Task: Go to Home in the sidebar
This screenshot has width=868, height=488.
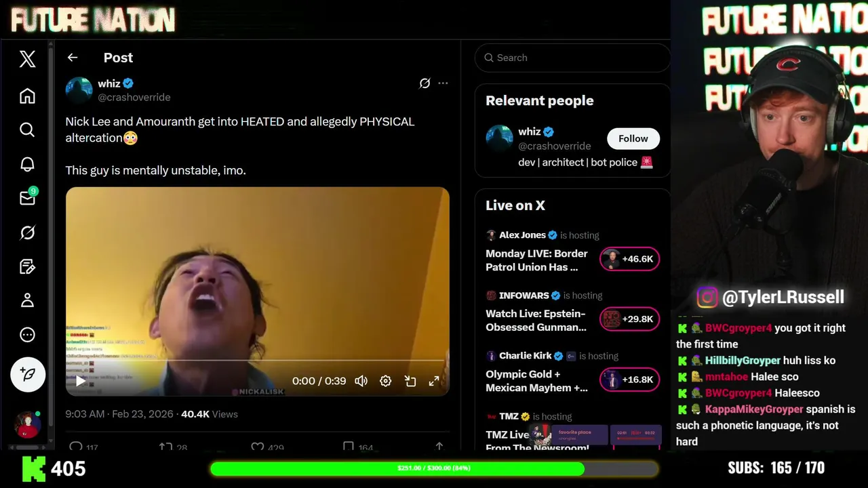Action: click(27, 96)
